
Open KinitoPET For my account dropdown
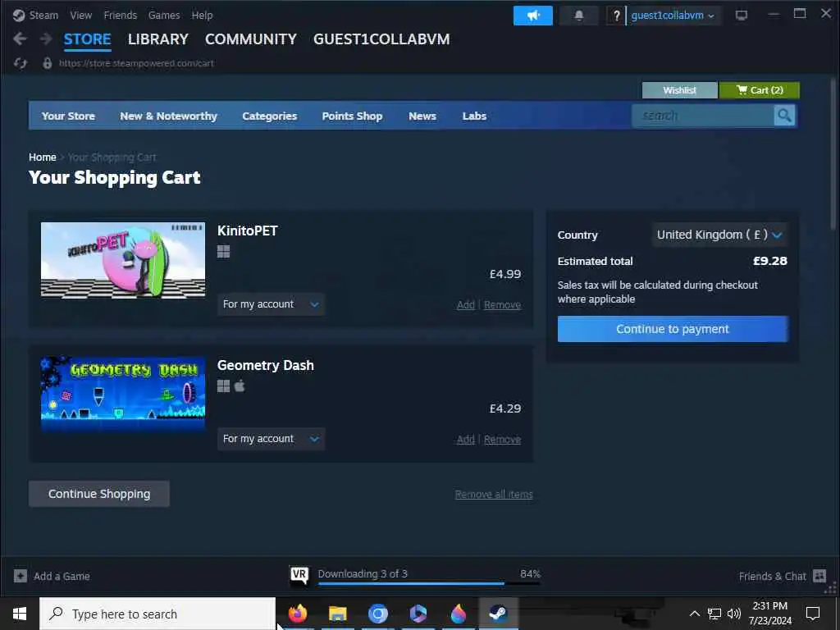coord(271,304)
